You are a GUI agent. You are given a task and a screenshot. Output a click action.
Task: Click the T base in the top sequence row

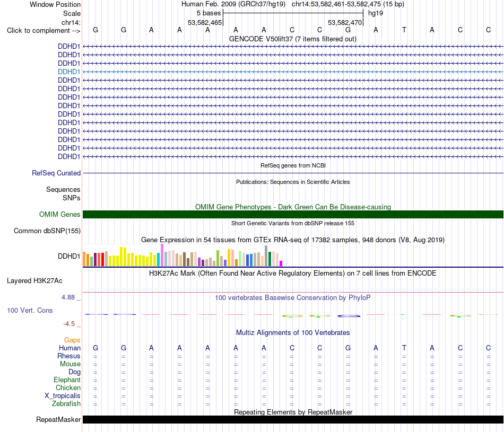click(404, 30)
